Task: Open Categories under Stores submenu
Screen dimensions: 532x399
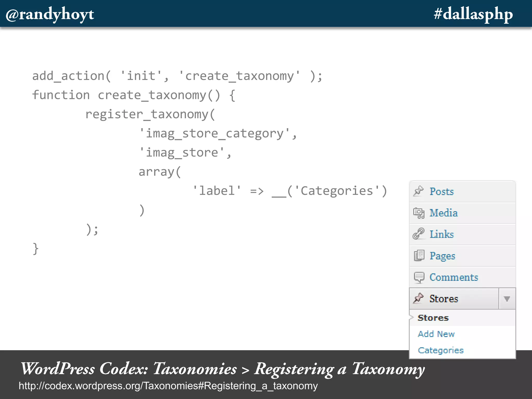Action: tap(441, 350)
